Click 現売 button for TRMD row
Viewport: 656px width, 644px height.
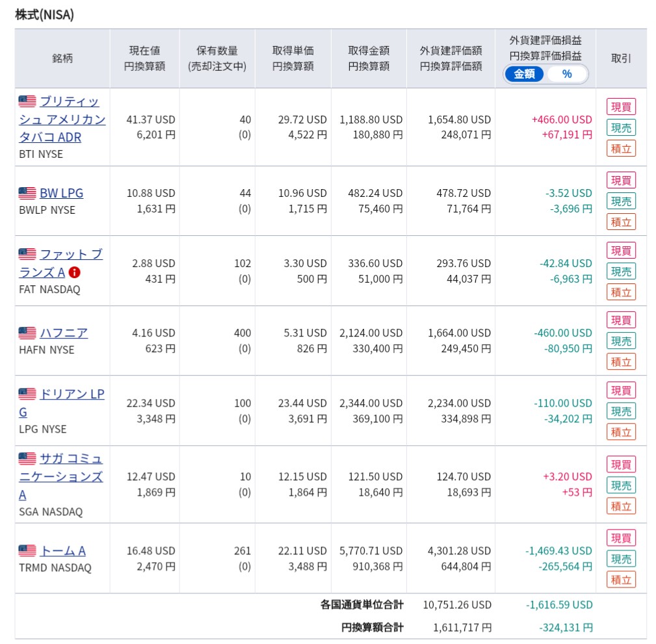(621, 559)
